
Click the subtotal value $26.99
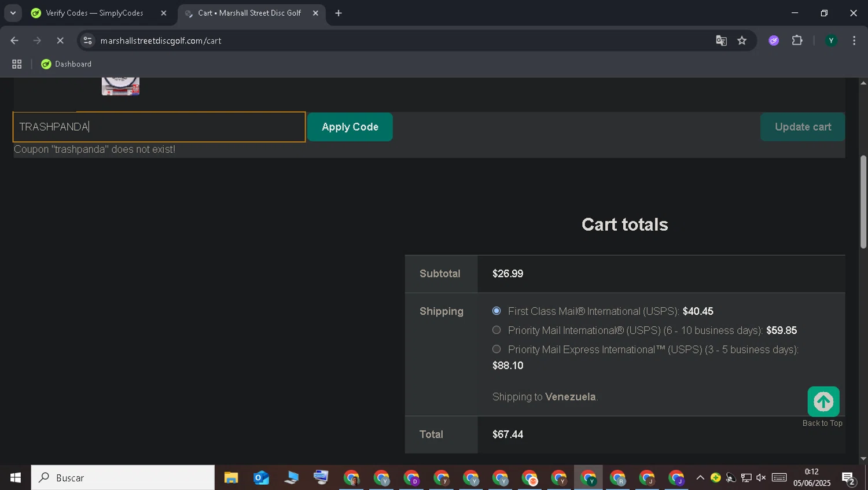click(x=507, y=274)
